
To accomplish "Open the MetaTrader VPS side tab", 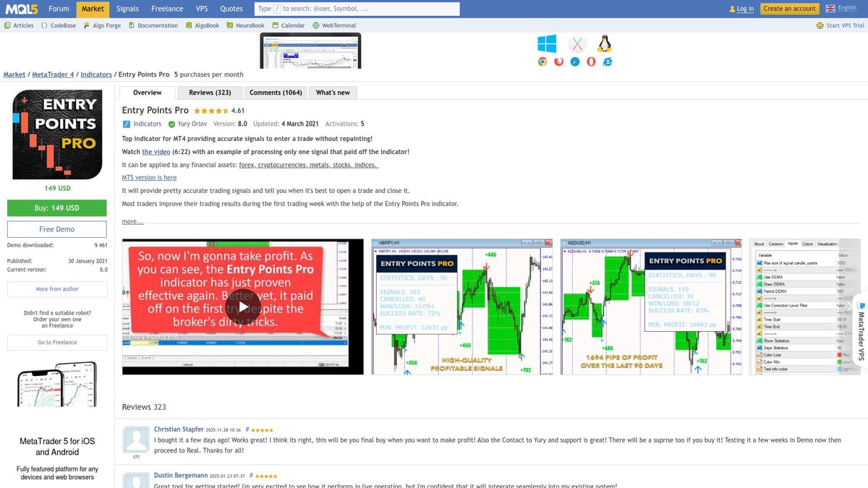I will point(860,331).
